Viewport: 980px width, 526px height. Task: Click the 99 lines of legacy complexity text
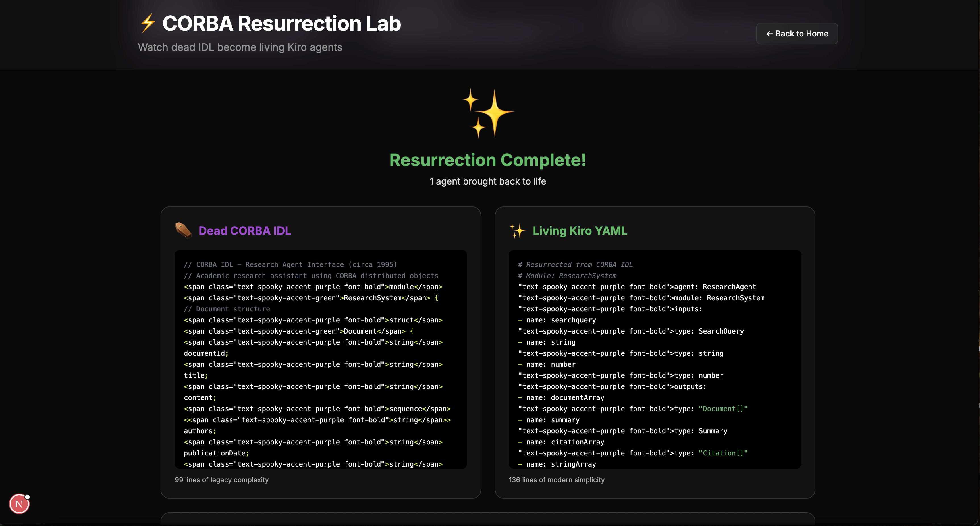[x=221, y=480]
